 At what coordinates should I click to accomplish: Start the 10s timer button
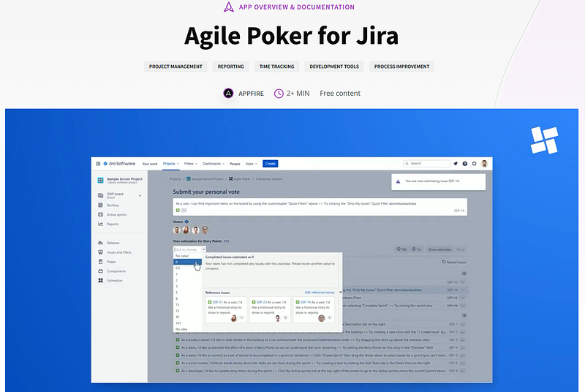click(401, 249)
